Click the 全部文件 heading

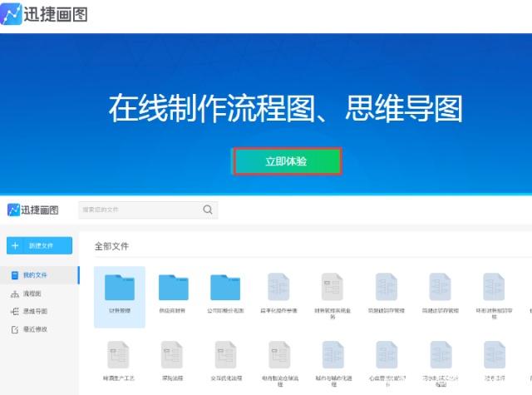(x=111, y=246)
